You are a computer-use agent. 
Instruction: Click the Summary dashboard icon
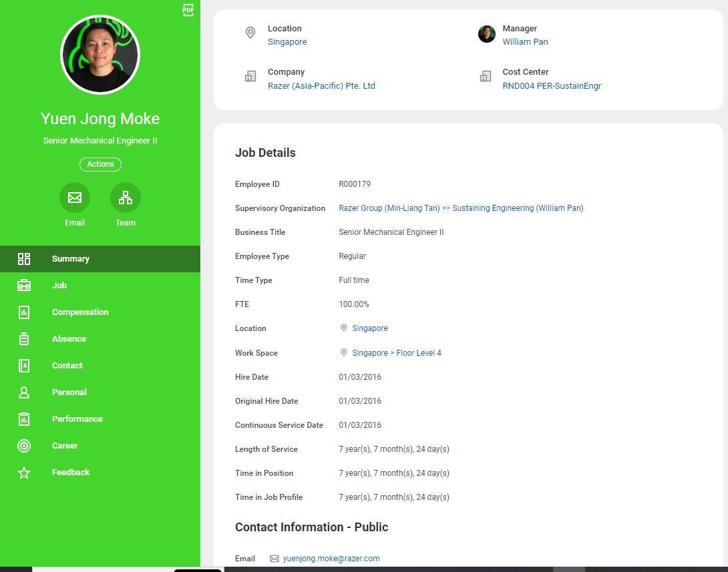(x=24, y=259)
